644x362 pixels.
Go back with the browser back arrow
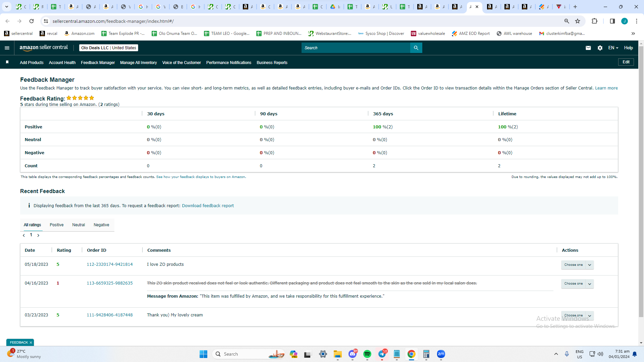click(x=7, y=21)
